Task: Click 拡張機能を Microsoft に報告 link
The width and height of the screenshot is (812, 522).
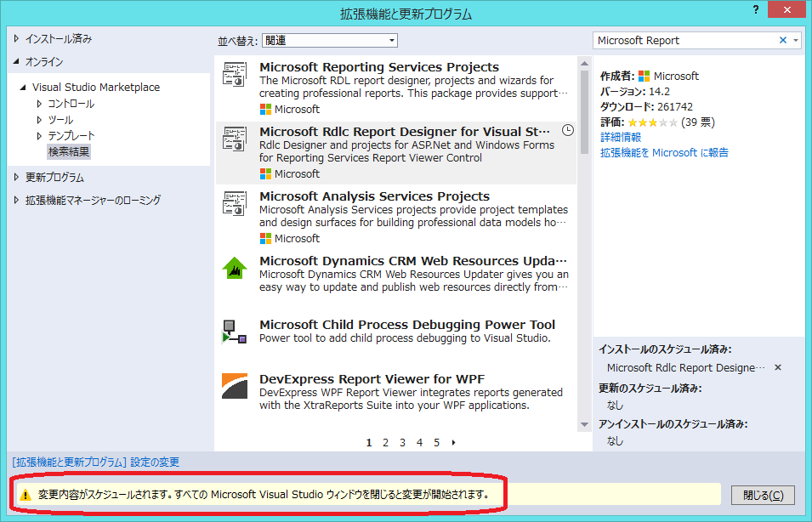Action: [x=664, y=153]
